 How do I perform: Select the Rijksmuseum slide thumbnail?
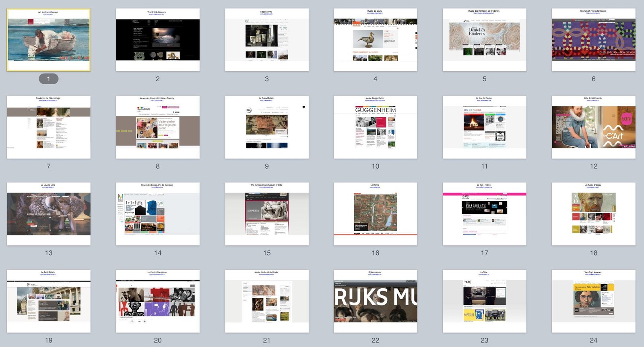376,301
